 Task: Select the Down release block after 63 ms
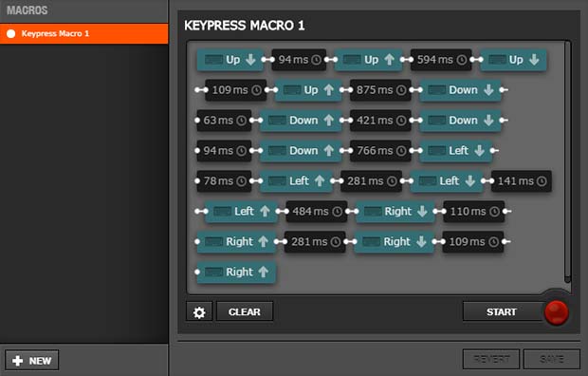[x=301, y=121]
